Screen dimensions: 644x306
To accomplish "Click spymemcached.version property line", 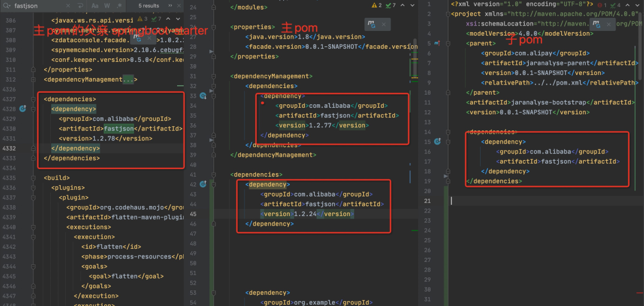I will (117, 50).
